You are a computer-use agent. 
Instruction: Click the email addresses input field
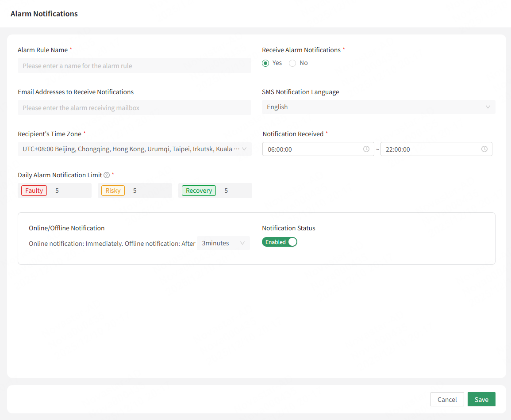pyautogui.click(x=134, y=108)
